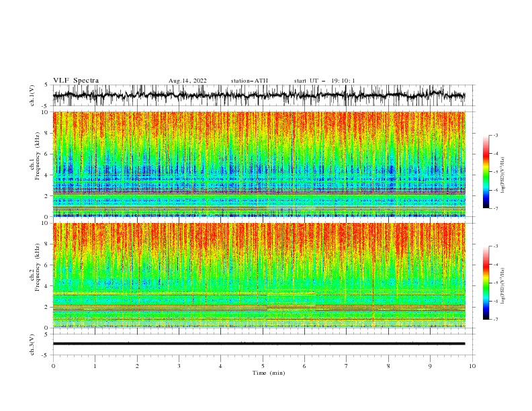Click the "ch.2 Frequency (kHz)" axis label

point(35,267)
